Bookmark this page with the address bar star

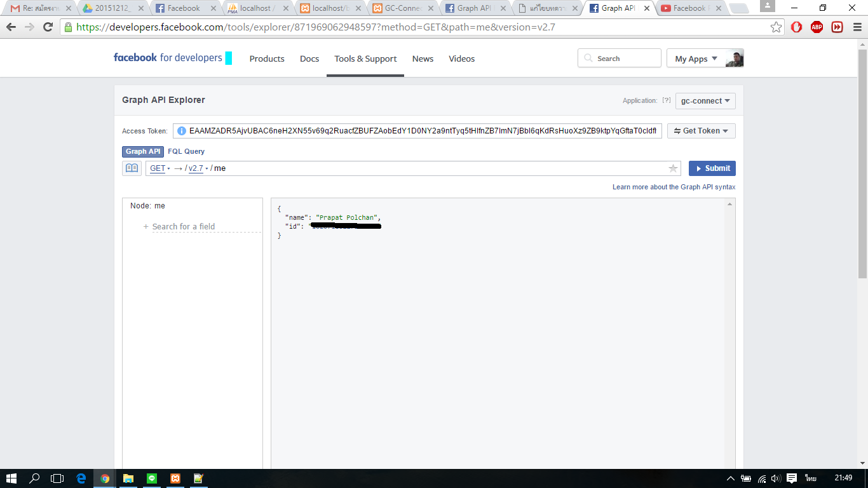tap(776, 27)
